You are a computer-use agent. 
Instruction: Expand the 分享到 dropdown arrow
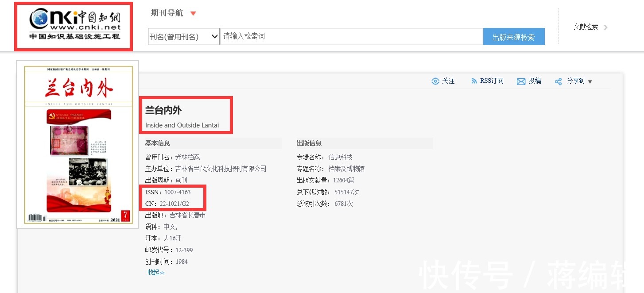tap(590, 81)
